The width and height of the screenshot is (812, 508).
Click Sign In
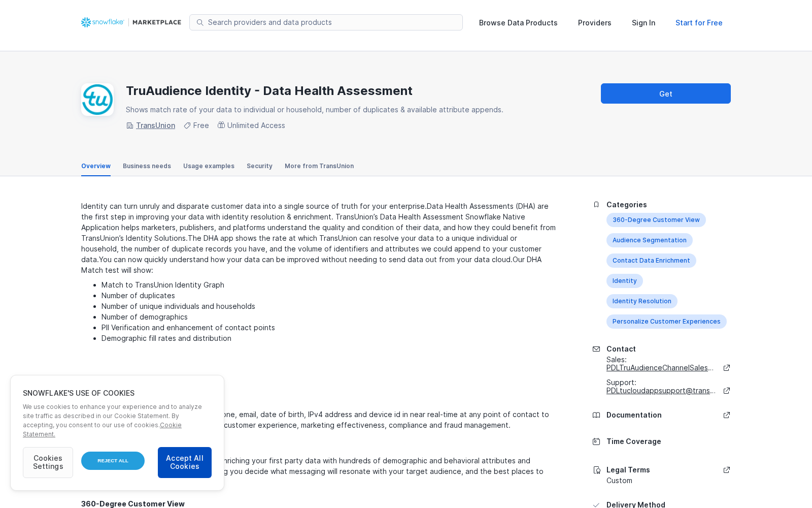[644, 23]
